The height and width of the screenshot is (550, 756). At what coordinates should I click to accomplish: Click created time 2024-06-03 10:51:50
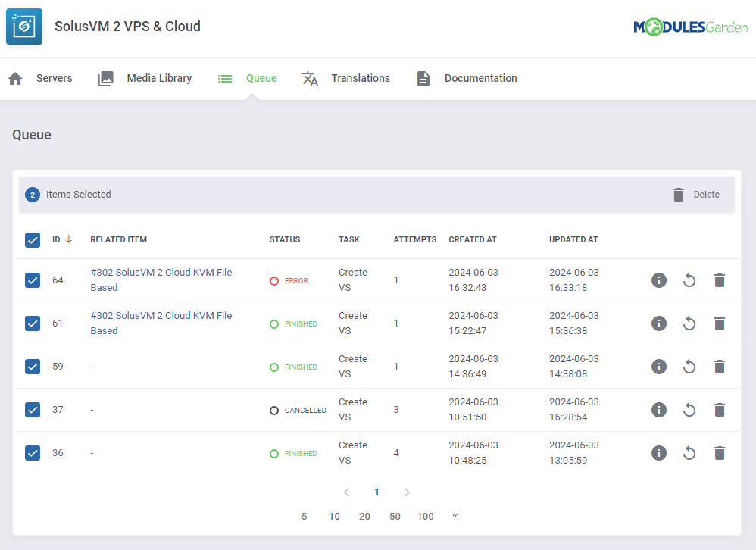(473, 410)
